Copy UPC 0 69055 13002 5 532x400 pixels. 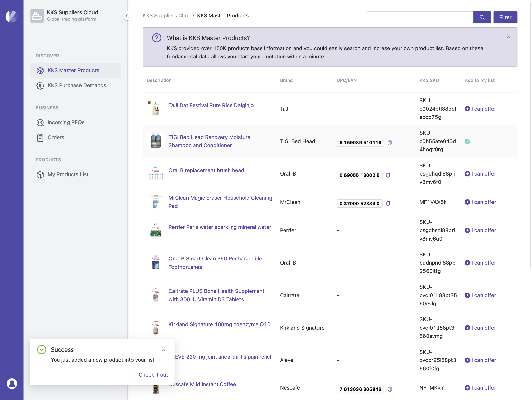(388, 175)
